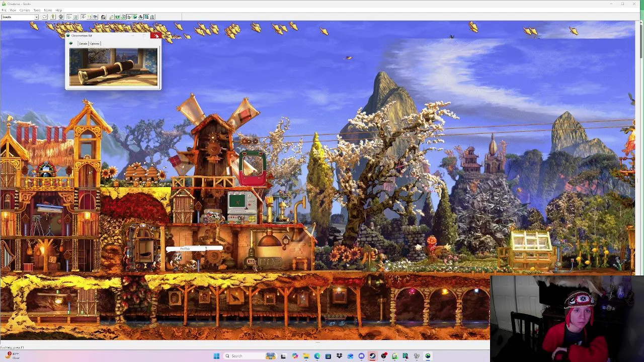The height and width of the screenshot is (362, 644).
Task: Click the eye icon in the toolbar
Action: [95, 17]
